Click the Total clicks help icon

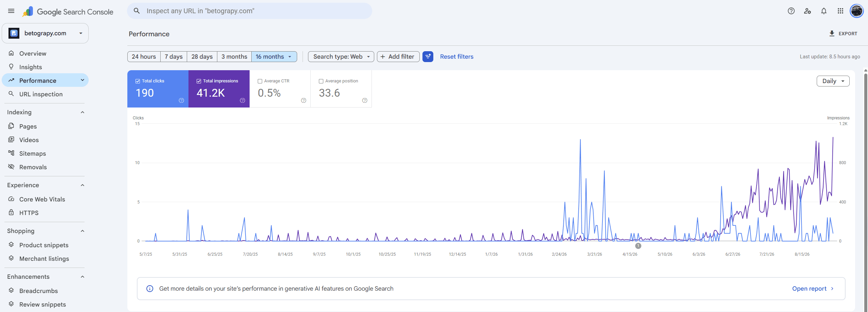pos(181,100)
